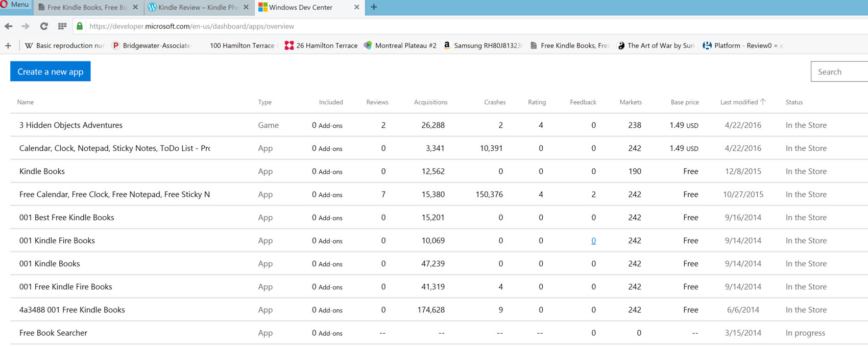Open The Art of War bookmark

point(656,45)
